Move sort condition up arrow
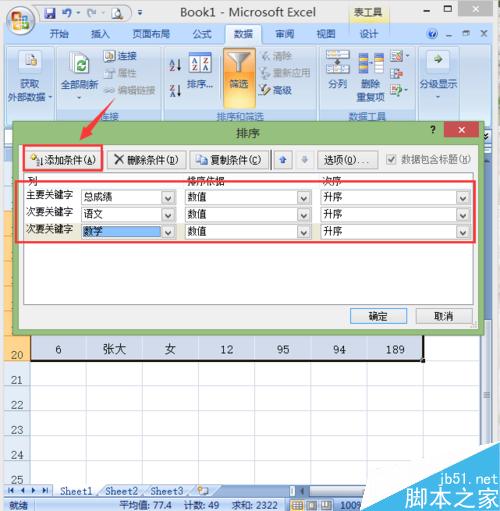Viewport: 500px width, 511px height. coord(283,160)
